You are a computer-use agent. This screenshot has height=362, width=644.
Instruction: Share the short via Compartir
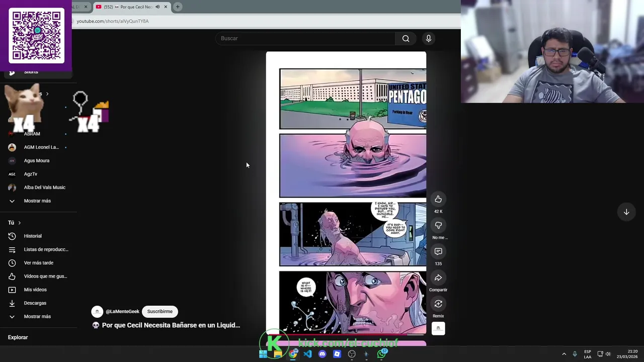[x=438, y=278]
